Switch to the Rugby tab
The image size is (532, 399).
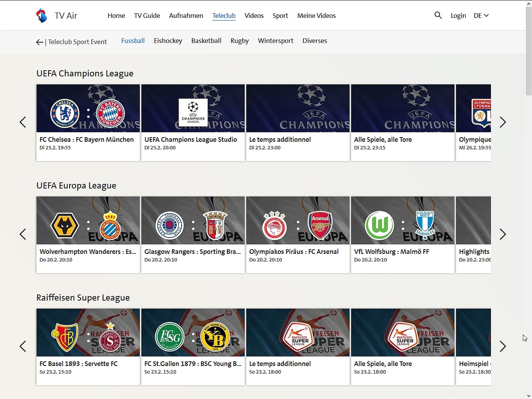[x=240, y=41]
